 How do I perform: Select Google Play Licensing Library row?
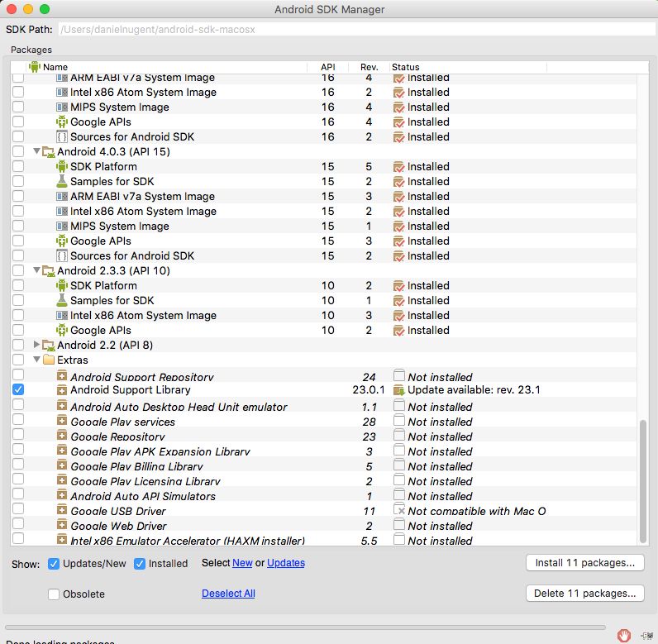[x=323, y=480]
